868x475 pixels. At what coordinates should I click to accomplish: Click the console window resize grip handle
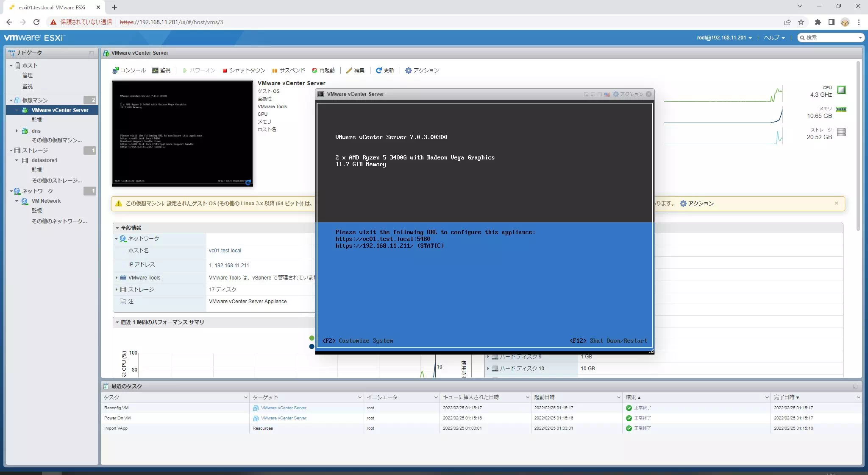point(651,351)
